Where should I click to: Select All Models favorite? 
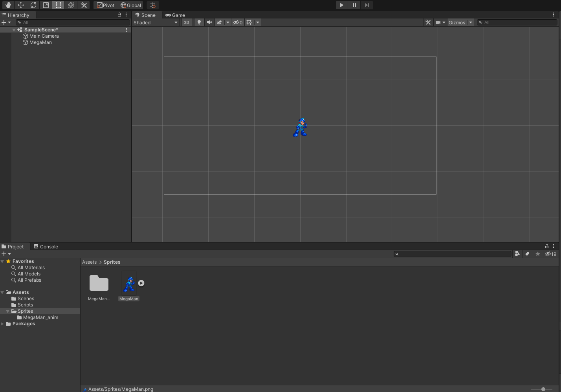pos(26,274)
